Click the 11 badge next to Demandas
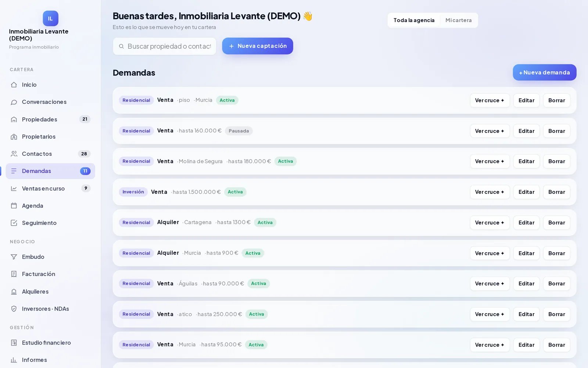588x368 pixels. point(85,171)
